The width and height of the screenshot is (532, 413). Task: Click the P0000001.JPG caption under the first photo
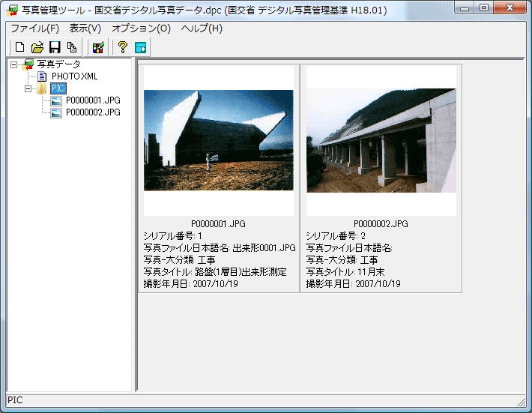219,224
